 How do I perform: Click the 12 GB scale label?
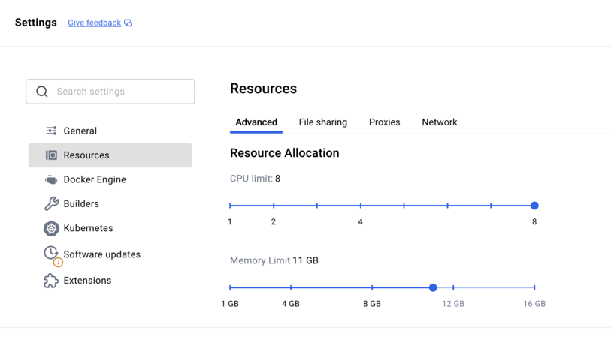453,304
